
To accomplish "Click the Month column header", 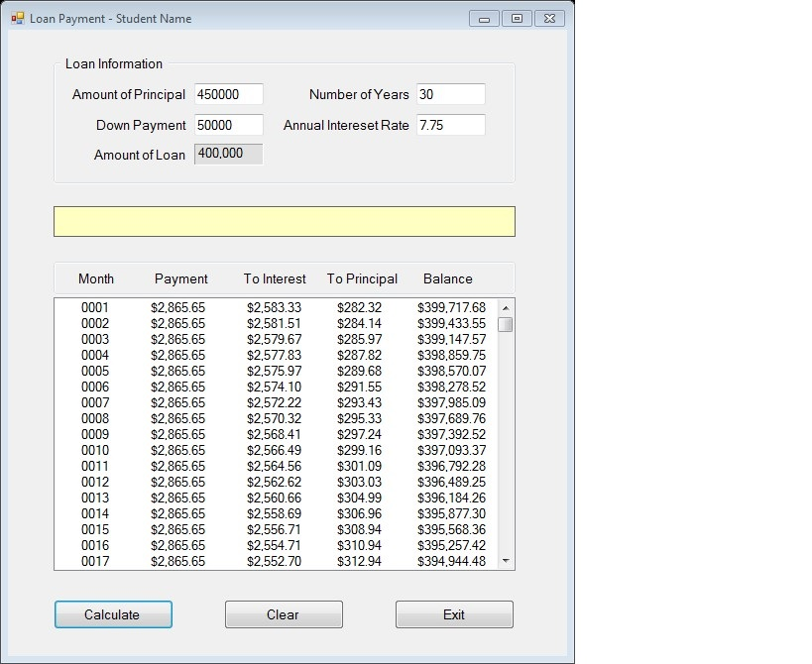I will pos(96,278).
